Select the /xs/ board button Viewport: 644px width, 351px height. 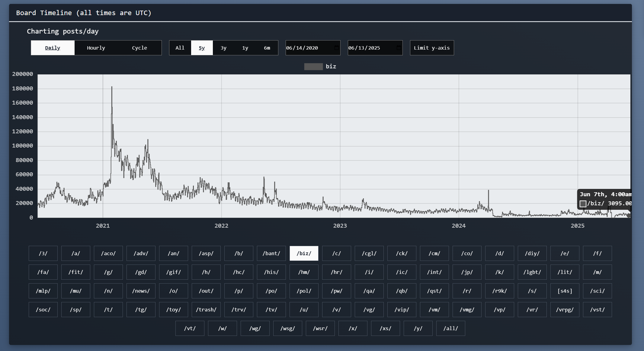click(386, 328)
